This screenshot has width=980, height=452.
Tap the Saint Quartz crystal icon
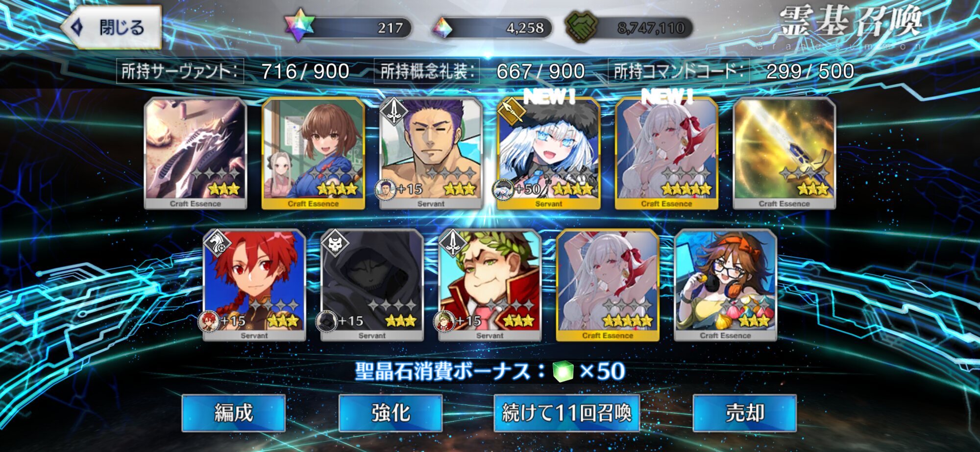click(442, 28)
